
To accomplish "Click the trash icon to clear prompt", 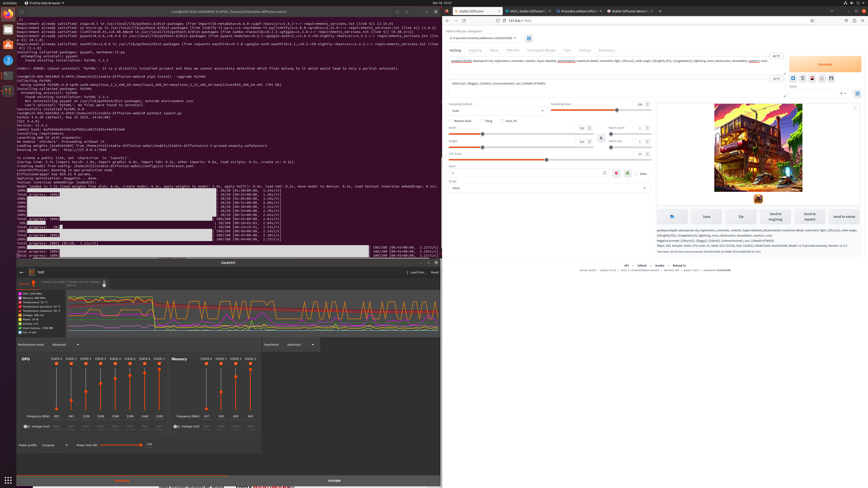I will pyautogui.click(x=803, y=78).
